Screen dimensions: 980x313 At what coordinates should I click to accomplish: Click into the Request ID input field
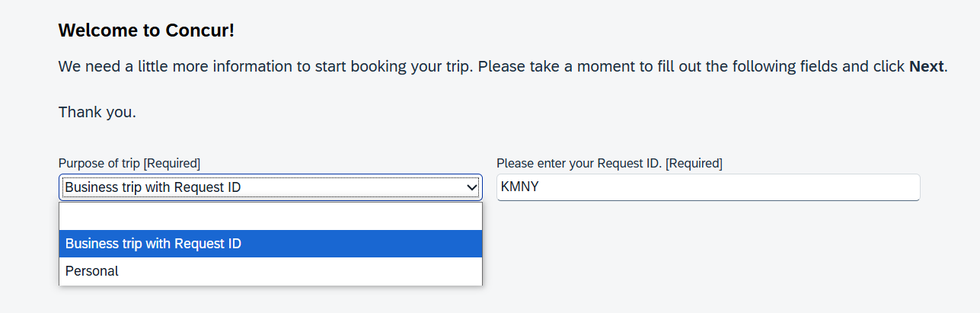point(707,187)
